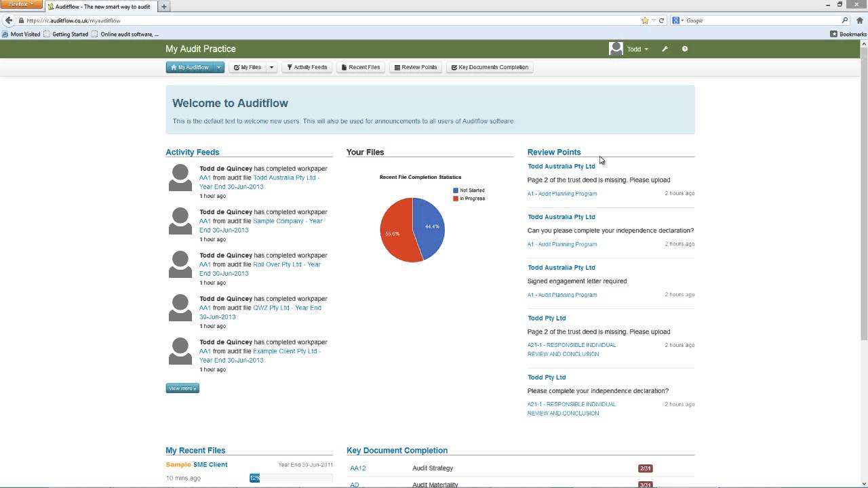The width and height of the screenshot is (868, 488).
Task: Go to the browser home page
Action: click(x=859, y=20)
